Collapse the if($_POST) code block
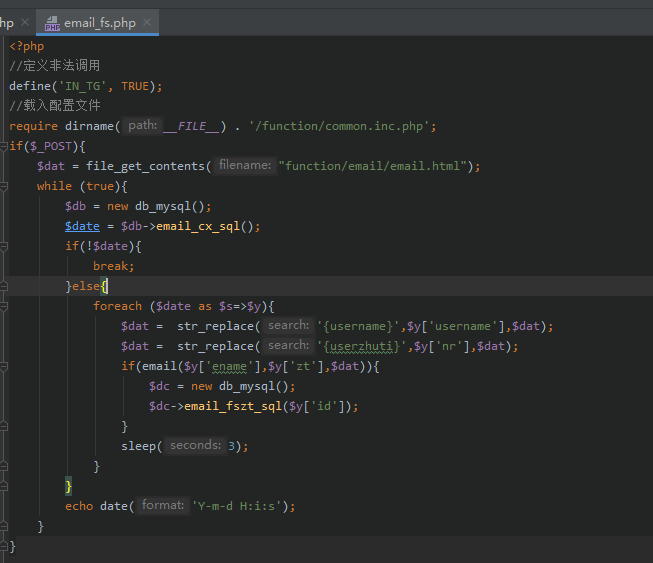Viewport: 653px width, 563px height. point(5,146)
